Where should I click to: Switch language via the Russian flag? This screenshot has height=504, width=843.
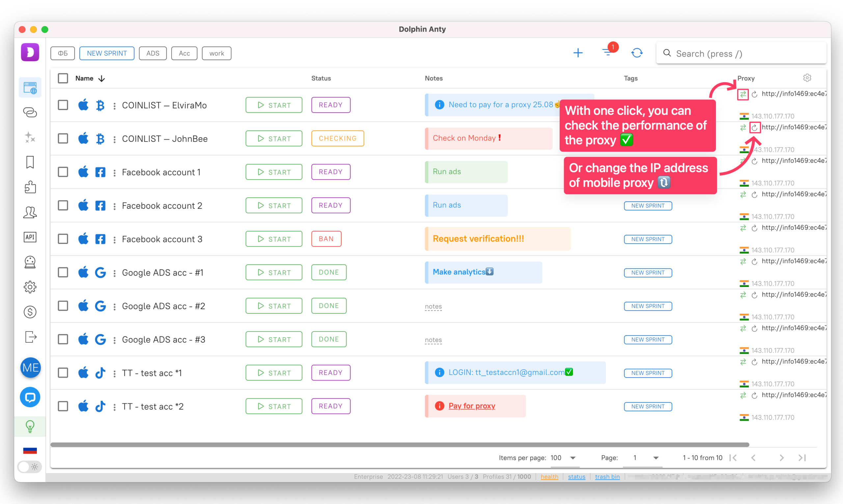point(30,450)
